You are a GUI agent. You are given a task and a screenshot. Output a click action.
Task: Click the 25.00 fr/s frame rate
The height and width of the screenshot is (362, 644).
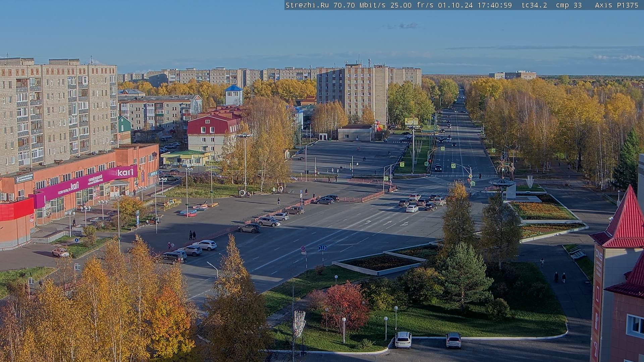coord(412,5)
